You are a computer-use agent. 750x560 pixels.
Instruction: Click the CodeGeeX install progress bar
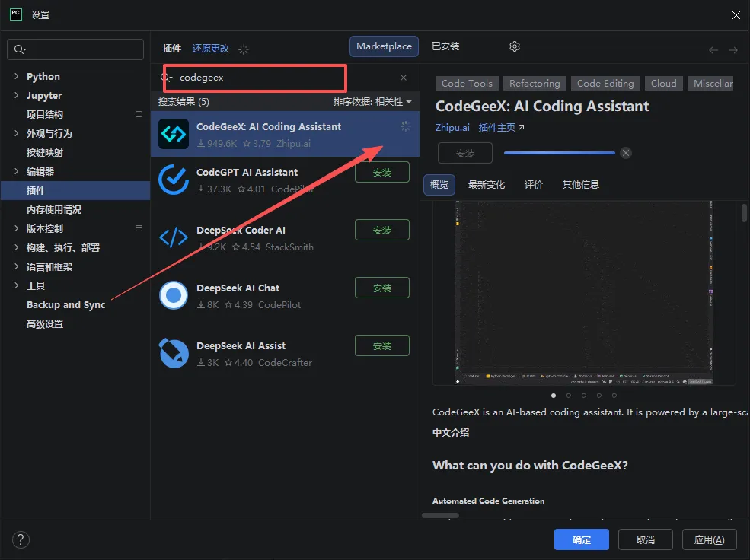coord(559,153)
